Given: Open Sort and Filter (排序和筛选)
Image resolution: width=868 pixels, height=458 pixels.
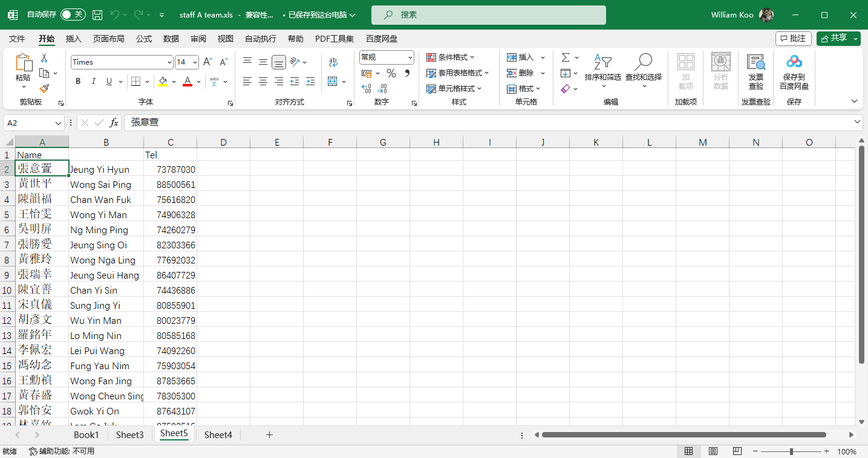Looking at the screenshot, I should (602, 69).
